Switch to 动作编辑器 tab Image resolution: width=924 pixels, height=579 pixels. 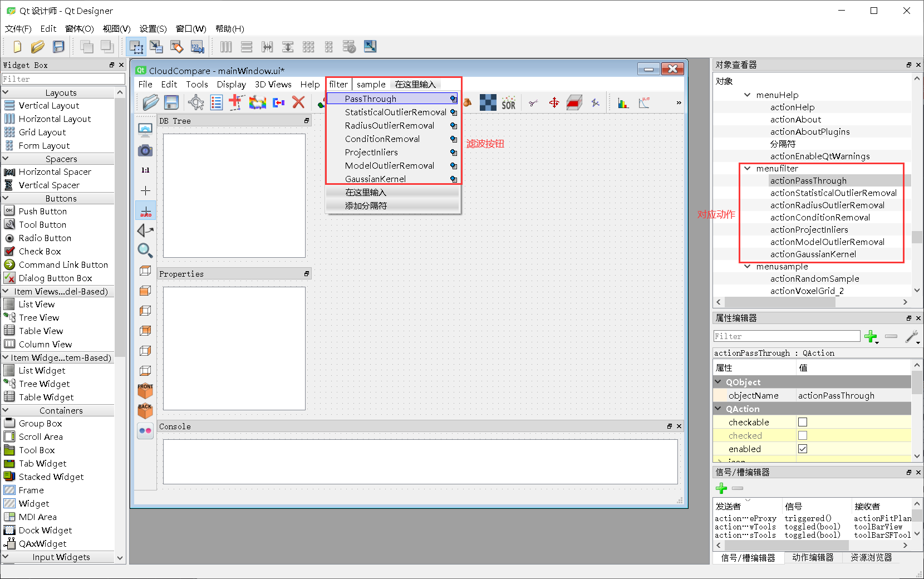tap(813, 557)
